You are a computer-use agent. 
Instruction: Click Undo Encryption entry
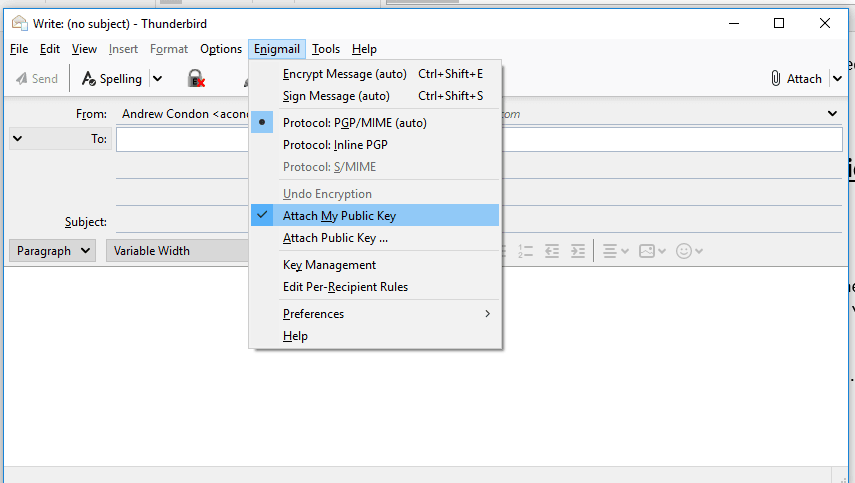(x=375, y=194)
